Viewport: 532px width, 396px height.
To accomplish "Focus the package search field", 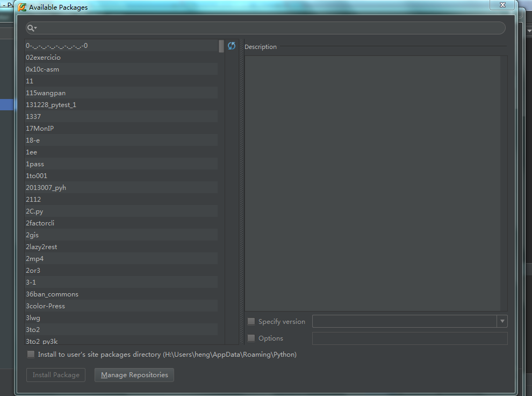I will tap(265, 28).
